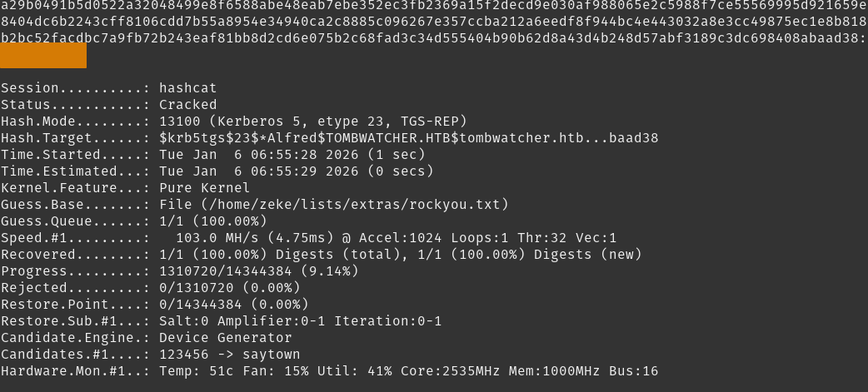Click the Restore.Point value

tap(233, 305)
